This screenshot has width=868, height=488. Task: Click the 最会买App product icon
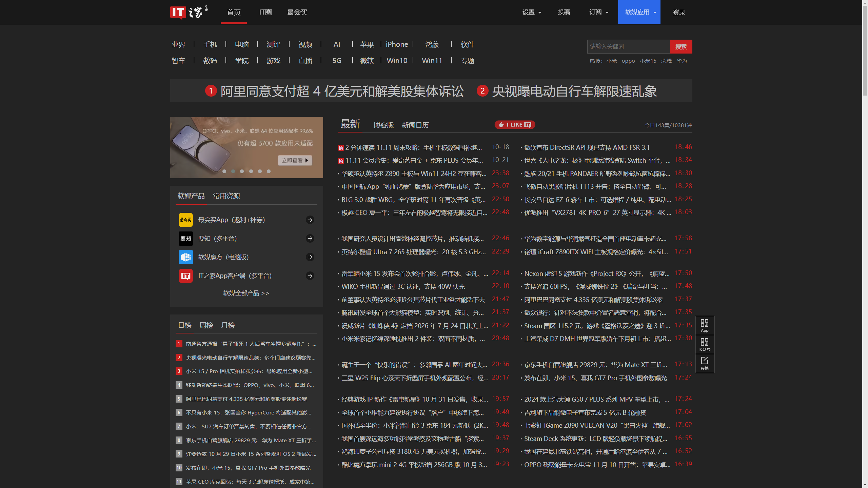point(185,220)
